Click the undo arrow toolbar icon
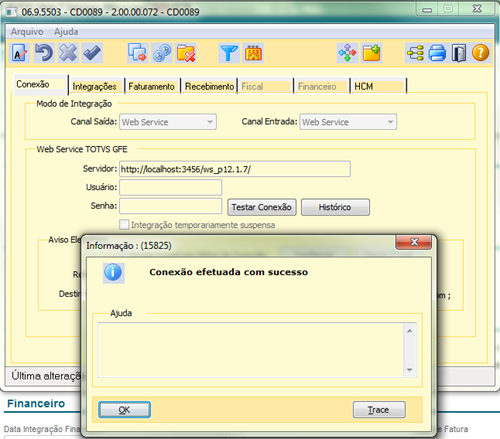Screen dimensions: 500x439 44,53
